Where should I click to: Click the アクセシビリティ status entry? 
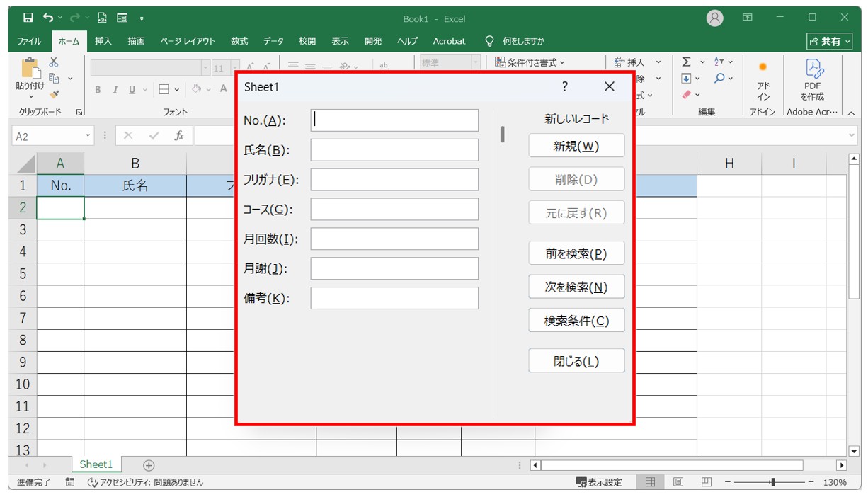pos(145,482)
